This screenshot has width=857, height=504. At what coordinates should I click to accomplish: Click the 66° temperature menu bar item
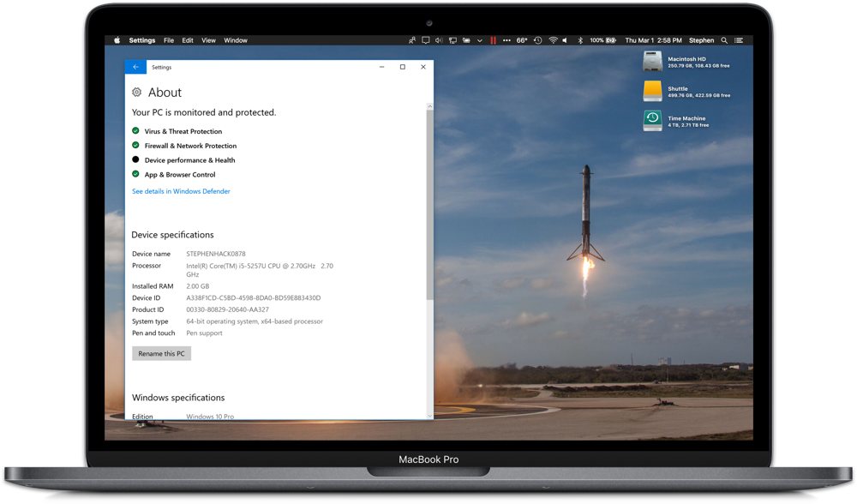point(522,40)
